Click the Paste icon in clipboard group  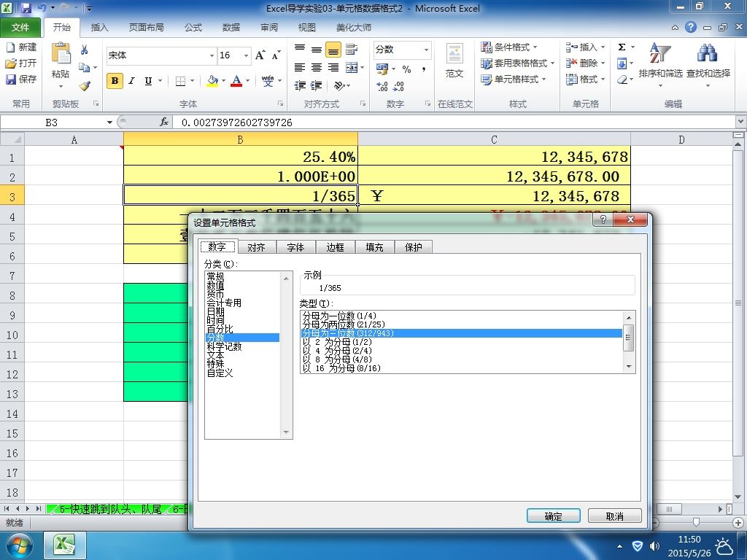[61, 53]
